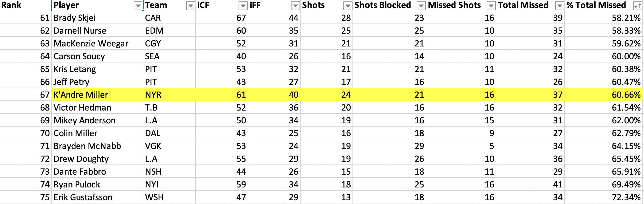
Task: Select Drew Doughty's name cell
Action: 97,159
